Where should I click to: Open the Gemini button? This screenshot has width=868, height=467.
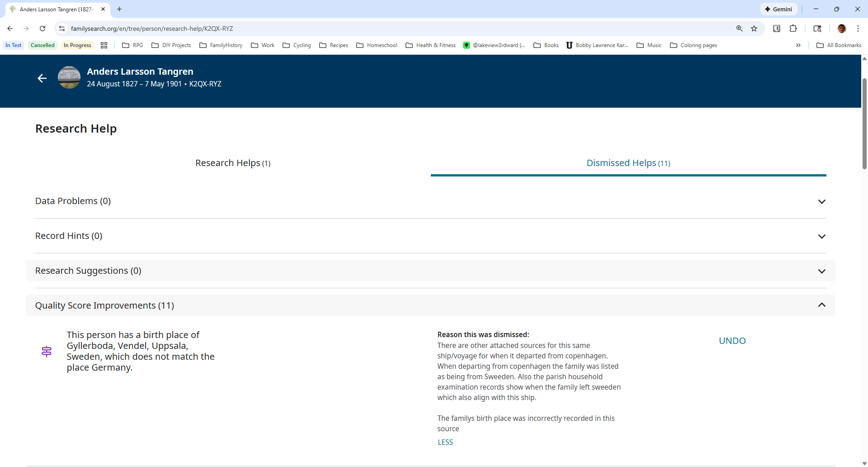(x=778, y=9)
